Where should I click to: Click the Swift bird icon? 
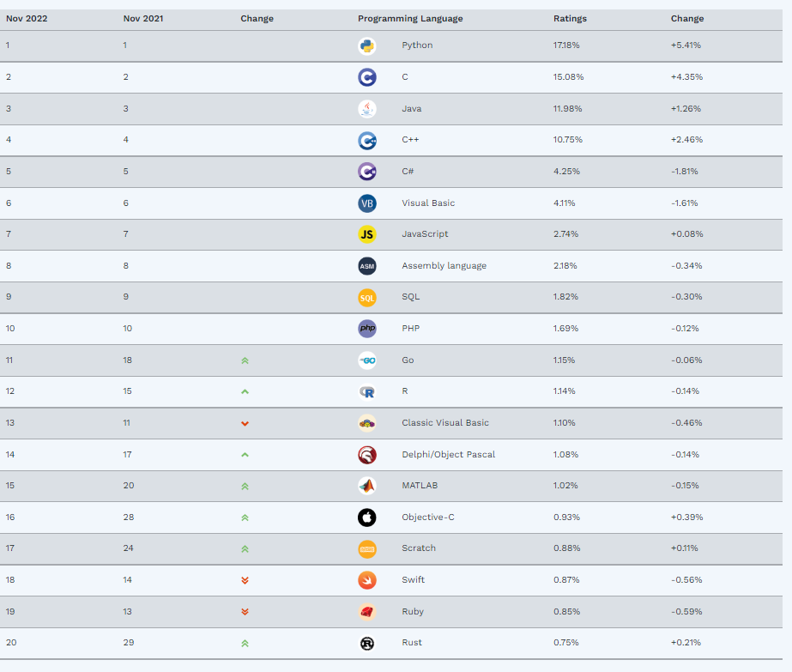(366, 580)
